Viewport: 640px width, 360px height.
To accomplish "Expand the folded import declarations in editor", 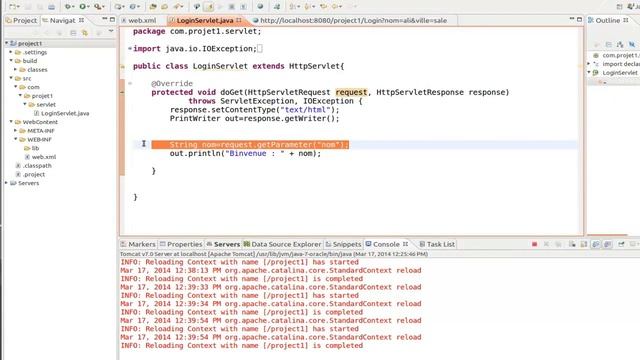I will tap(130, 49).
